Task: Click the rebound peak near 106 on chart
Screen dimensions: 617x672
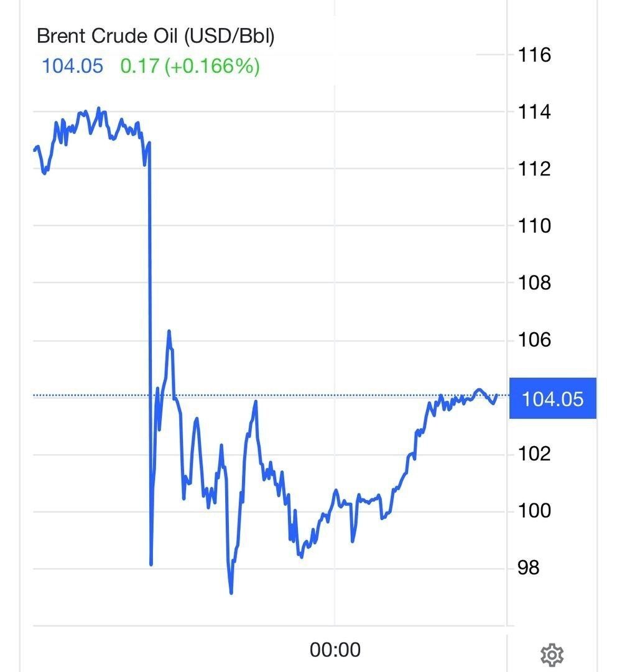Action: 169,332
